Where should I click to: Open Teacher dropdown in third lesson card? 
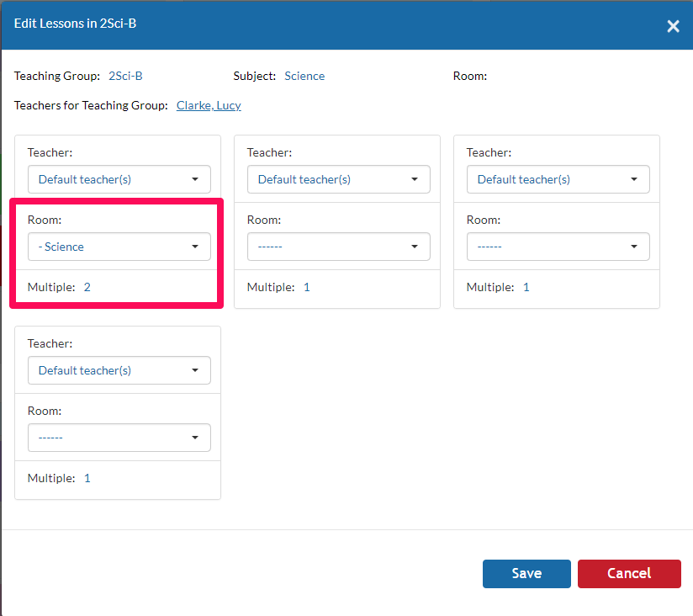558,179
